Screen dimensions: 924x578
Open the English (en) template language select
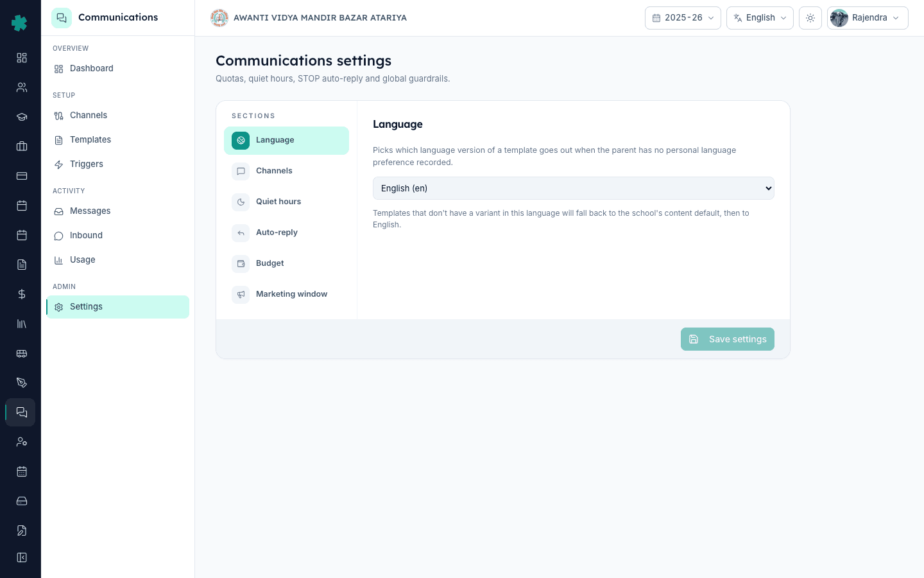(574, 188)
